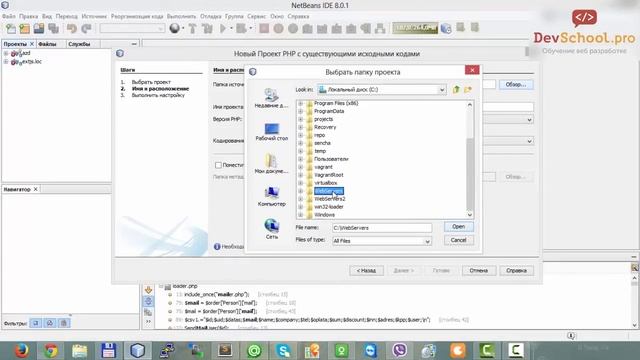Screen dimensions: 640x360
Task: Click the Build Project hammer icon
Action: pos(192,29)
